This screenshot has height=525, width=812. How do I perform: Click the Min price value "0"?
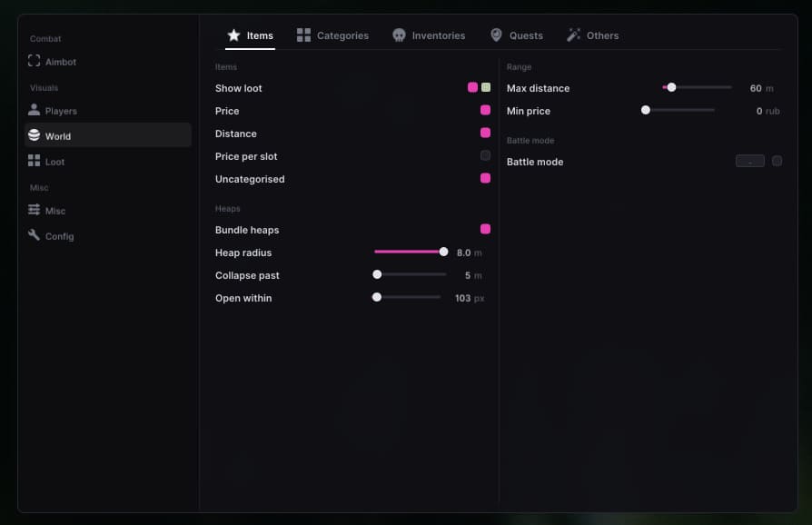click(759, 111)
